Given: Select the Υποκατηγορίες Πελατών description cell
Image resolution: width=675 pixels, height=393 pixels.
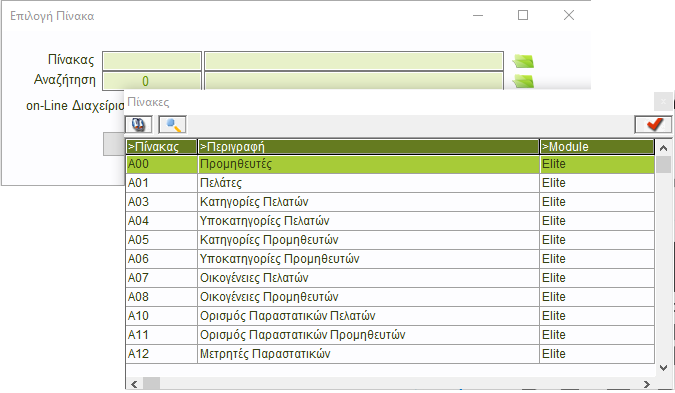Looking at the screenshot, I should click(368, 221).
